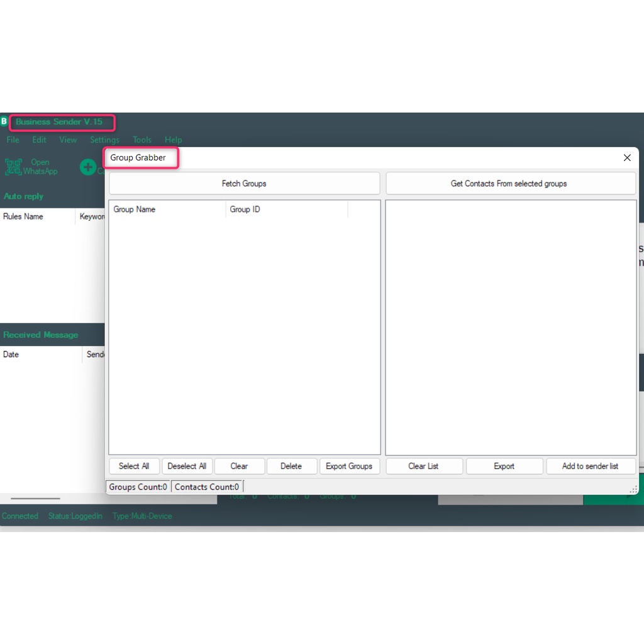This screenshot has width=644, height=644.
Task: Click the Open WhatsApp QR icon
Action: 13,167
